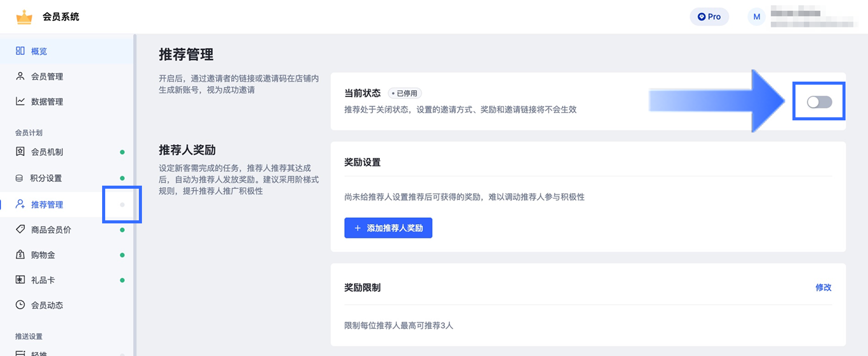Click the 礼品卡 card icon
Screen dimensions: 868x356
(x=20, y=279)
